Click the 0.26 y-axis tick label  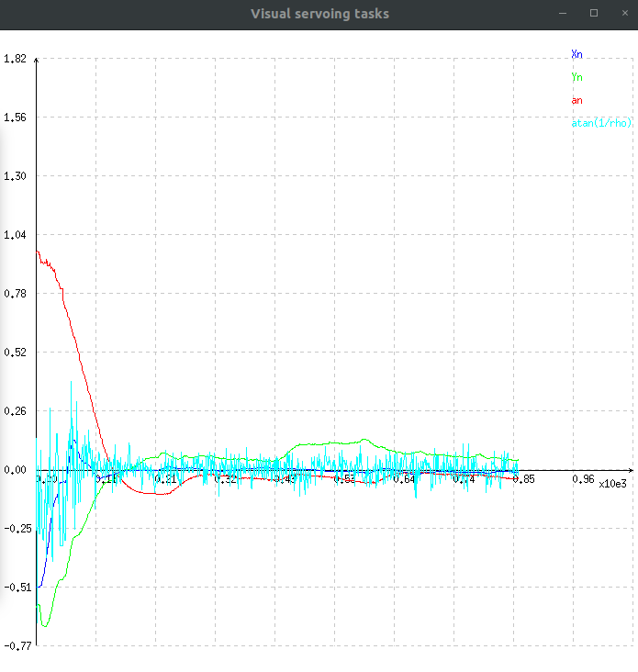tap(15, 411)
